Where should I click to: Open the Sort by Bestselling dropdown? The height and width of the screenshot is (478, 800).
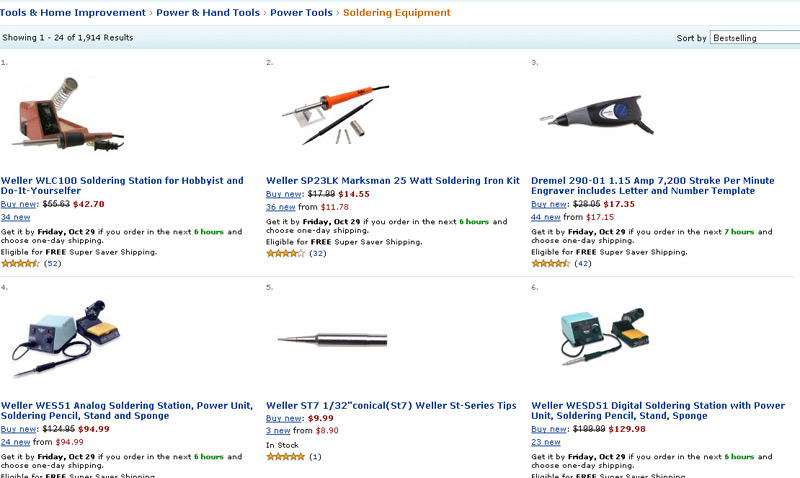754,38
